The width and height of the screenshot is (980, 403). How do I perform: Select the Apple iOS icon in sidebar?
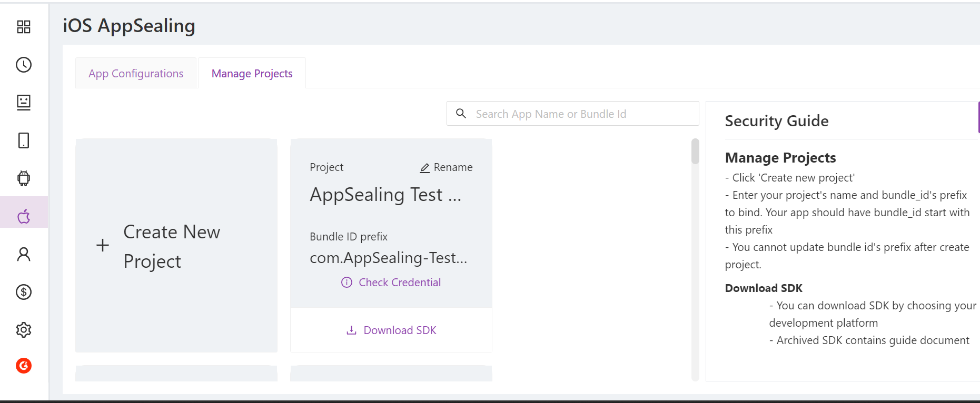(24, 216)
